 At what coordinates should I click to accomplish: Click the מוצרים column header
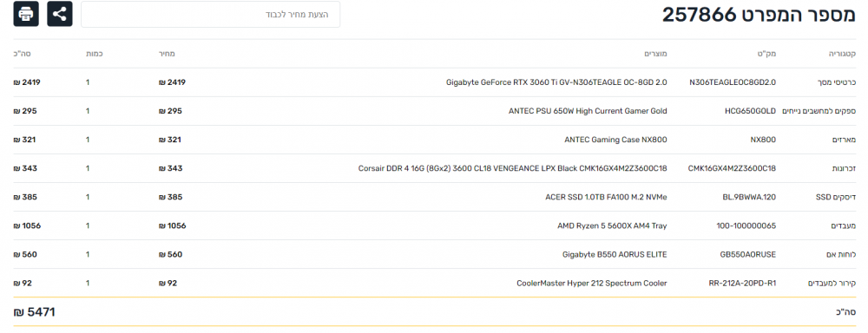[656, 54]
